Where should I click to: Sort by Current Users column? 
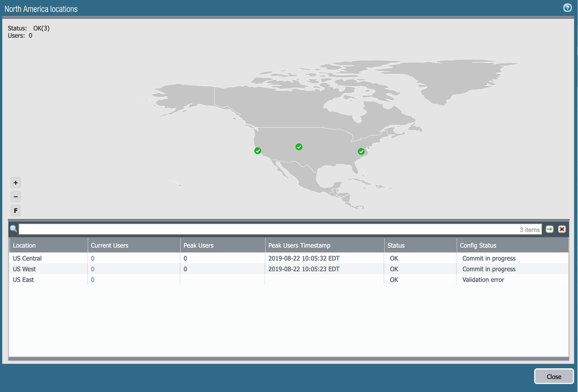(109, 246)
